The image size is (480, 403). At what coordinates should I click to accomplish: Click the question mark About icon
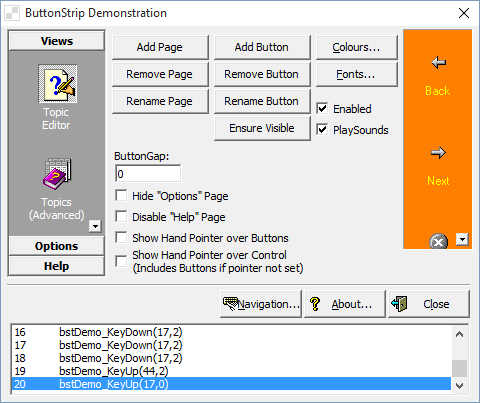315,304
